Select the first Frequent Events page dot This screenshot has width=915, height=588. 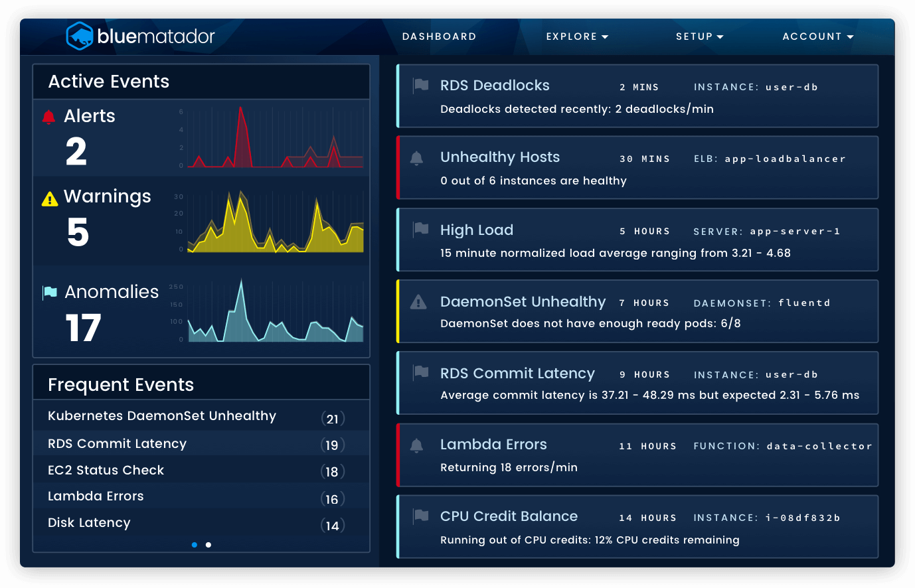[x=194, y=545]
